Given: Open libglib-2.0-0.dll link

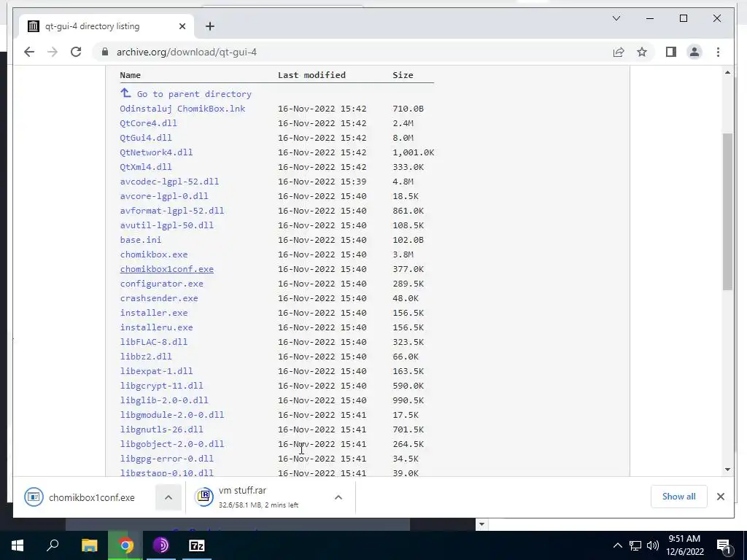Looking at the screenshot, I should [x=164, y=400].
